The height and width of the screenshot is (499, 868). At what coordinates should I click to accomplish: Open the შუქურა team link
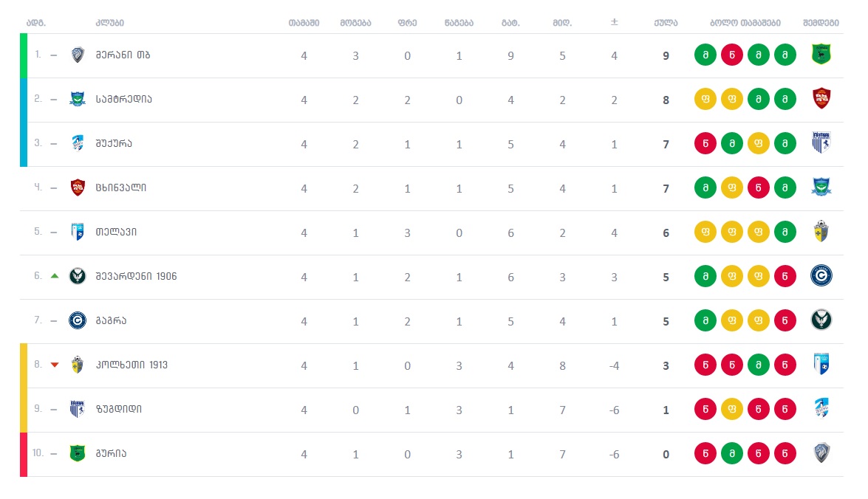(x=114, y=144)
